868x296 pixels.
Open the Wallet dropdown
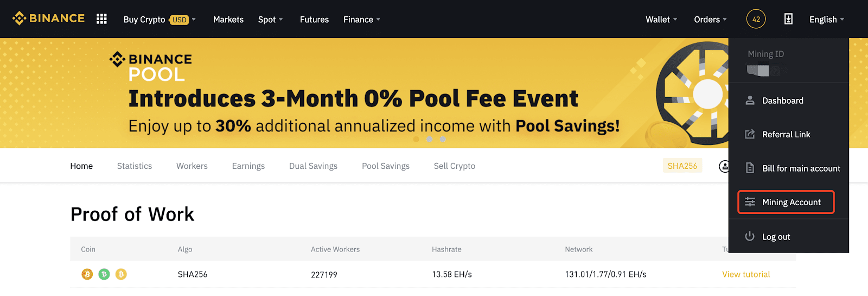[661, 20]
